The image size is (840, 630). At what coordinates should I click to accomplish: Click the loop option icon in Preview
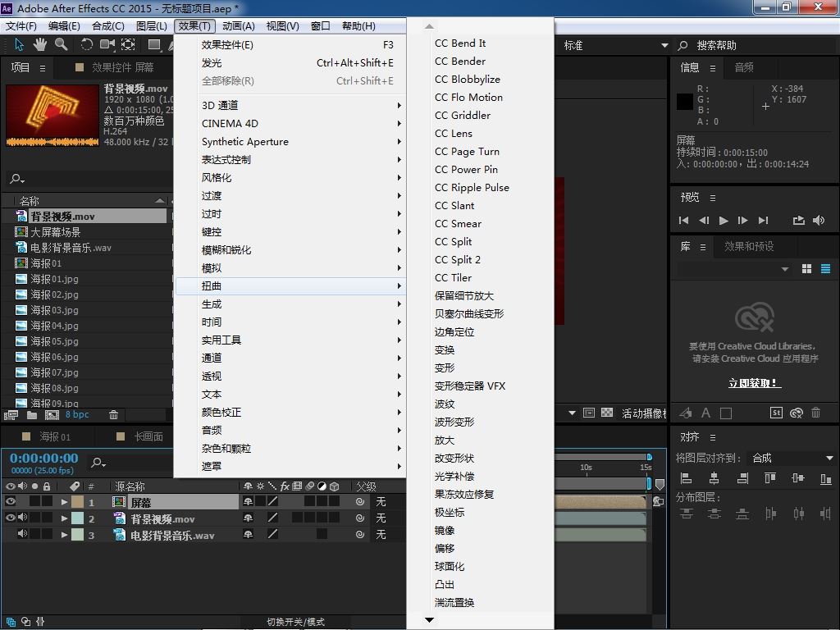pyautogui.click(x=799, y=220)
